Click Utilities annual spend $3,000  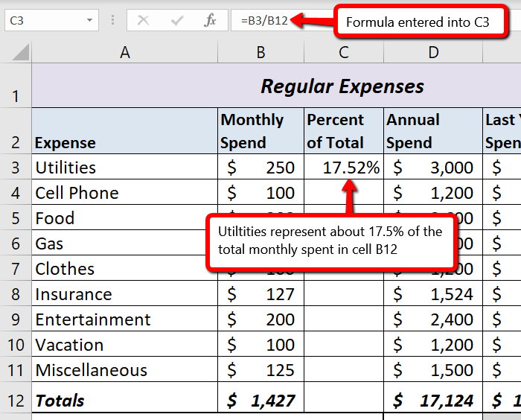[x=433, y=167]
